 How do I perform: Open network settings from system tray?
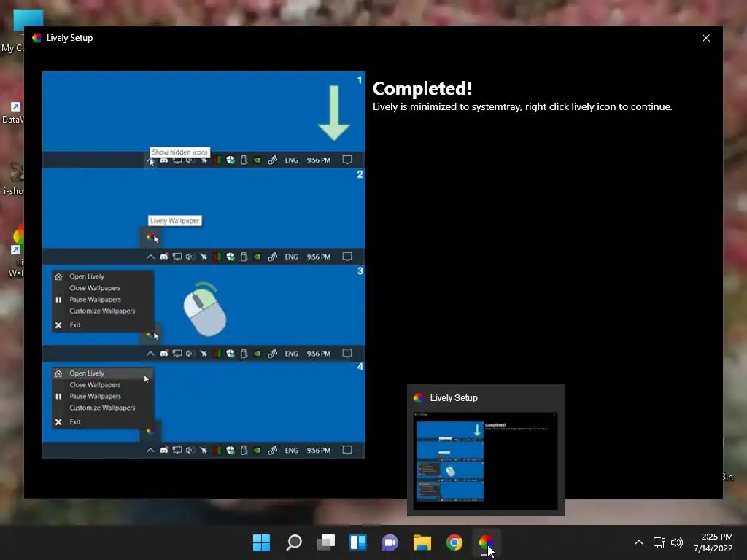coord(659,542)
